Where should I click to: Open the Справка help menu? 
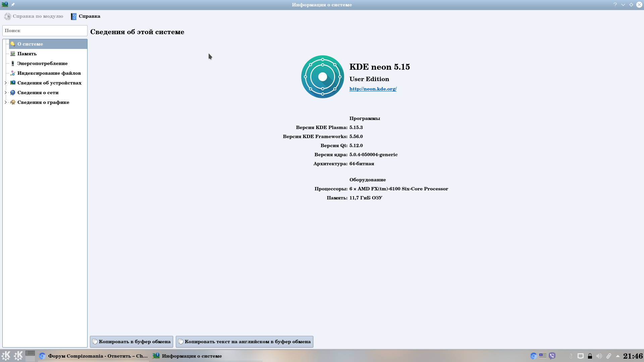pyautogui.click(x=86, y=16)
